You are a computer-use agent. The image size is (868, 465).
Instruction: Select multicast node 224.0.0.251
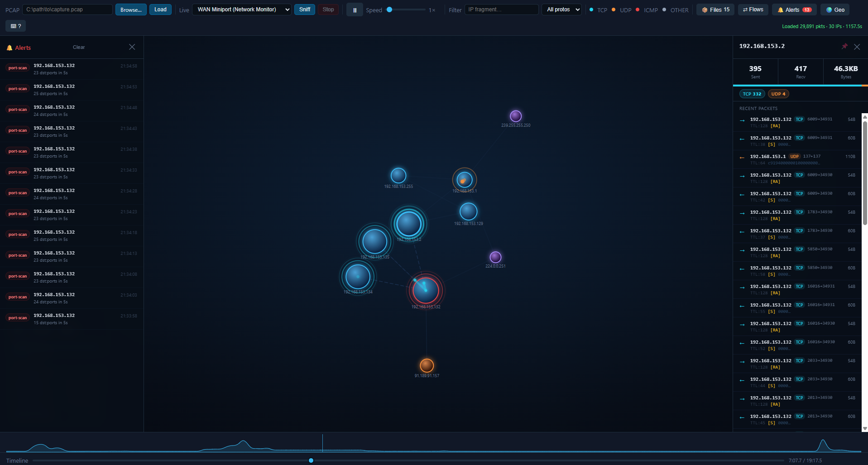[x=495, y=257]
